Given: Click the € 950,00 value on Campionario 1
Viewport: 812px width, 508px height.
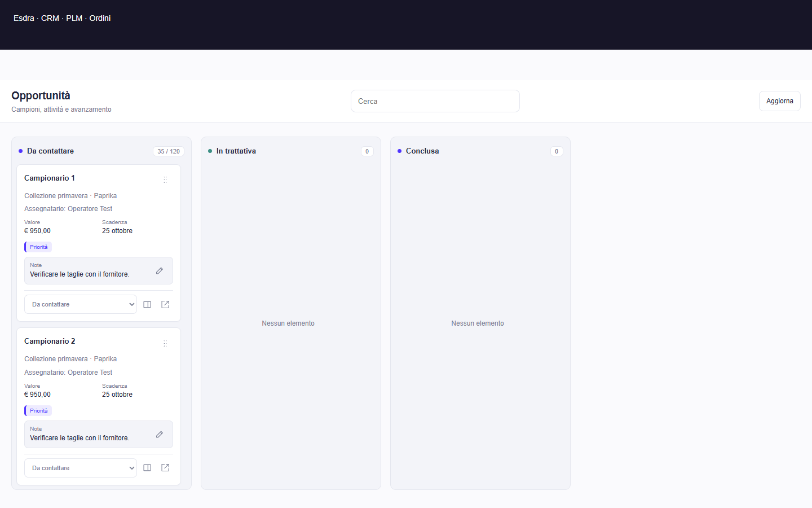Looking at the screenshot, I should 37,231.
